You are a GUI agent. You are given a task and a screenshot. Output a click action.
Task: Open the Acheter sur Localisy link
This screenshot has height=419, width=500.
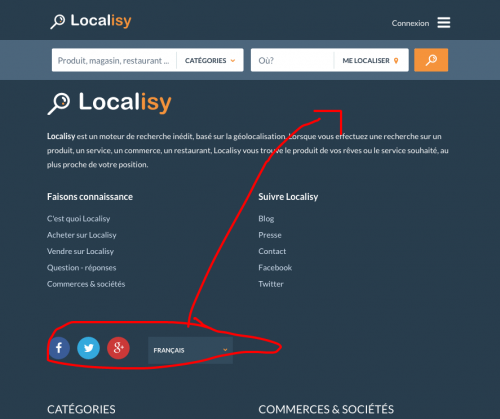(x=82, y=235)
